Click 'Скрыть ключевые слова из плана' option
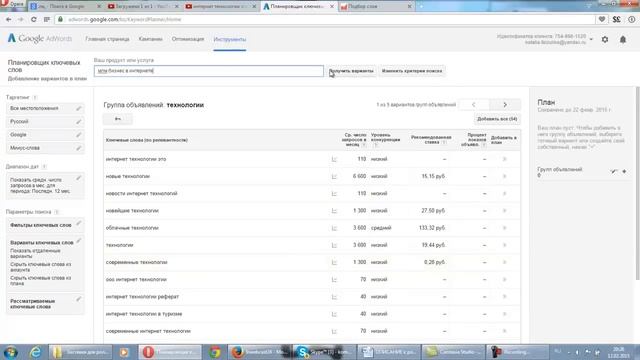The image size is (640, 360). [x=40, y=280]
